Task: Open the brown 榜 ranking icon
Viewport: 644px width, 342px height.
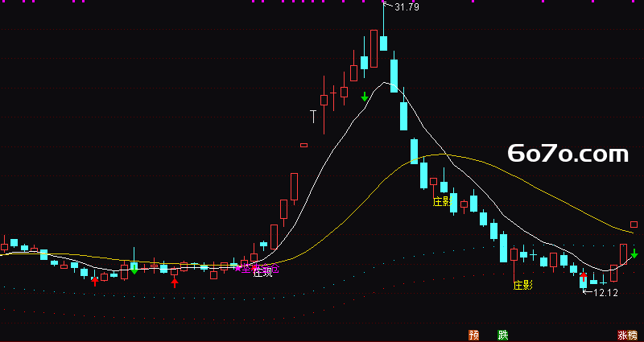Action: pos(633,335)
